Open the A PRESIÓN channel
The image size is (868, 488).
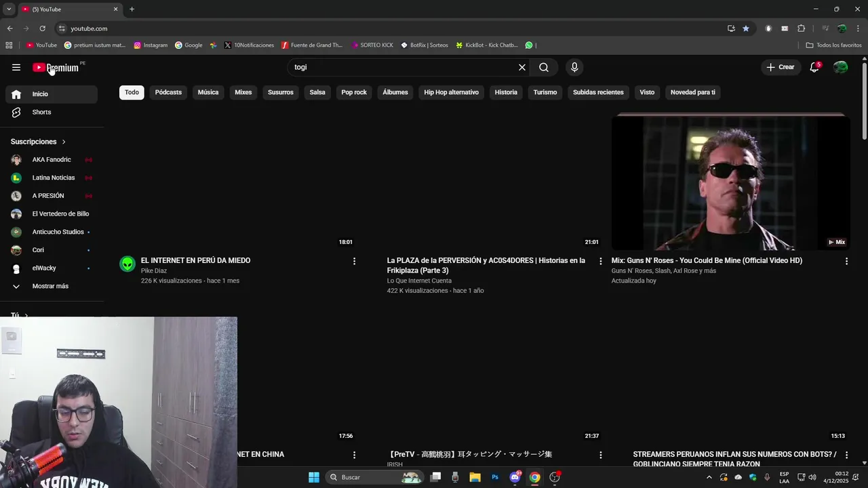52,196
